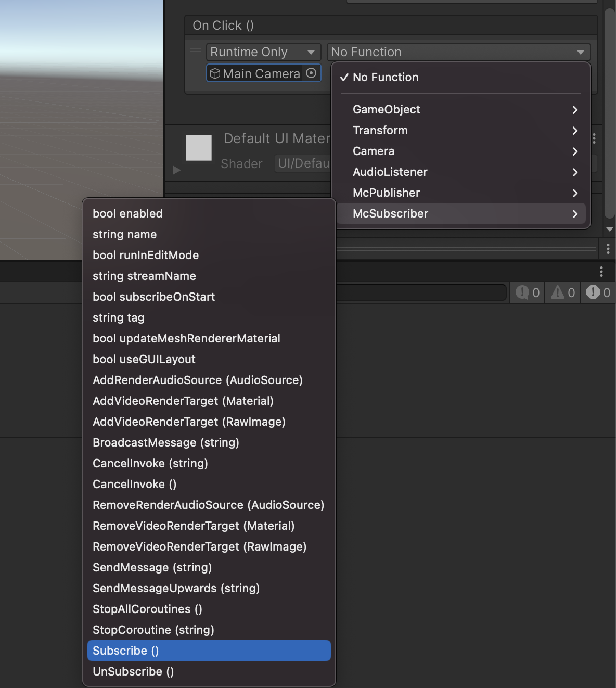616x688 pixels.
Task: Click the listener drag handle icon
Action: [x=196, y=50]
